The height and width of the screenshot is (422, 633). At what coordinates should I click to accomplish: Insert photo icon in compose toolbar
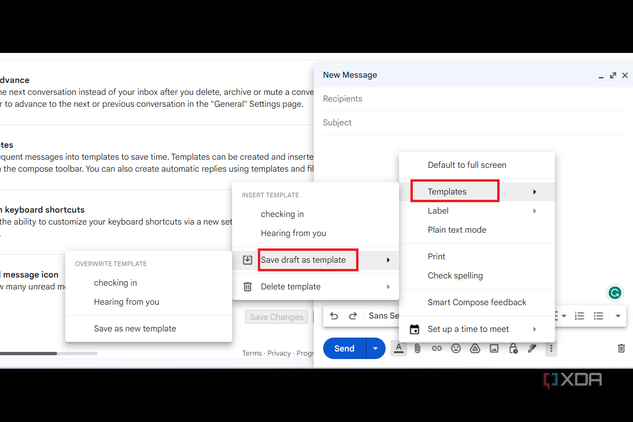click(494, 348)
